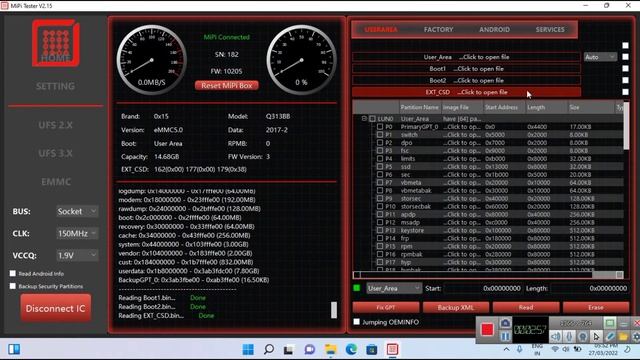Click Boot1 click to open file row
This screenshot has width=640, height=360.
click(467, 69)
